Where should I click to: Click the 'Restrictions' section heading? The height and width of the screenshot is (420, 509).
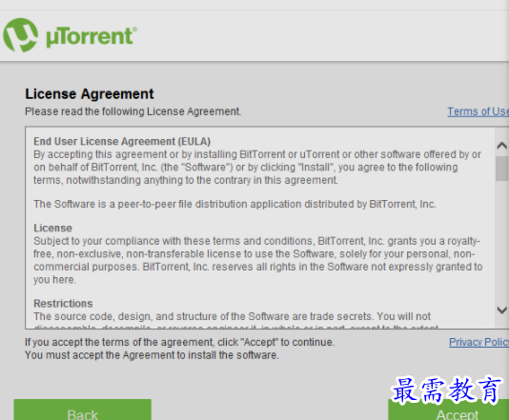63,304
